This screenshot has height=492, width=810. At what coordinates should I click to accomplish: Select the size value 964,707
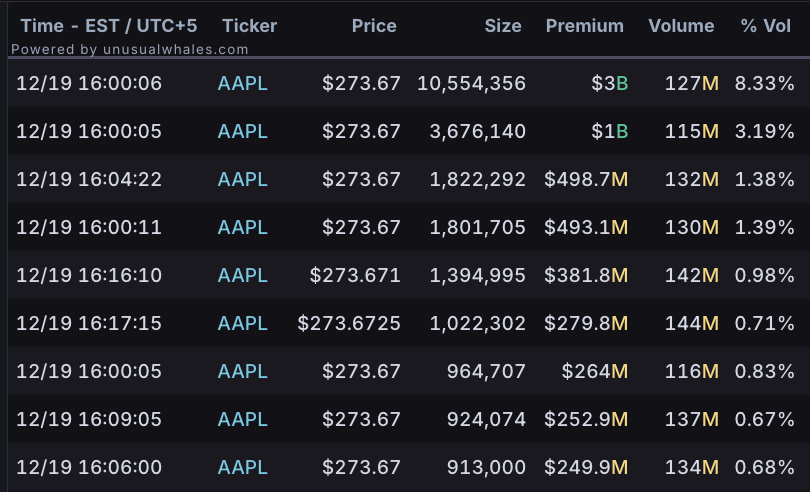486,371
